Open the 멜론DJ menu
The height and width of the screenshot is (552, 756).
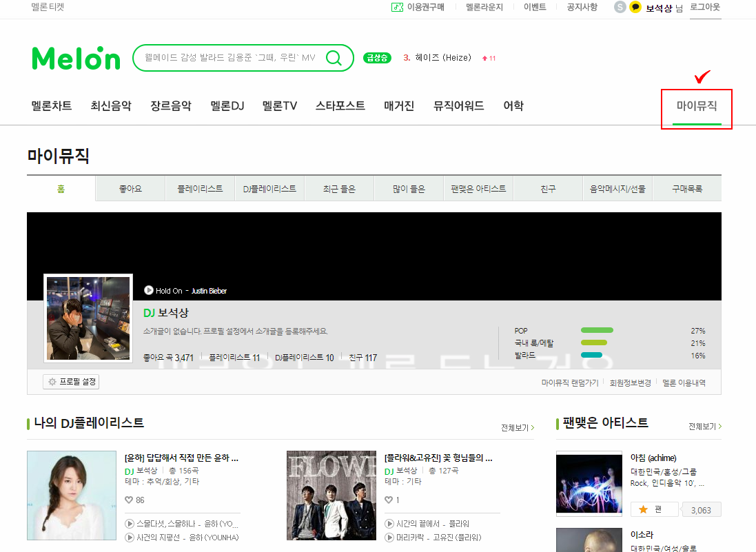pos(227,105)
